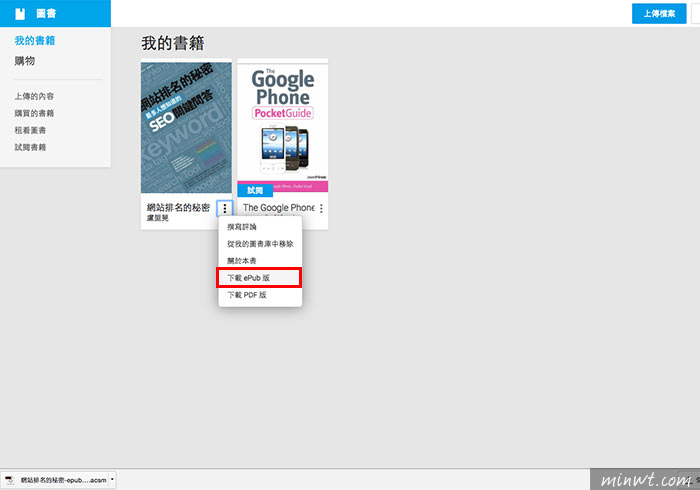700x490 pixels.
Task: Click the downloaded file icon in download bar
Action: click(9, 480)
